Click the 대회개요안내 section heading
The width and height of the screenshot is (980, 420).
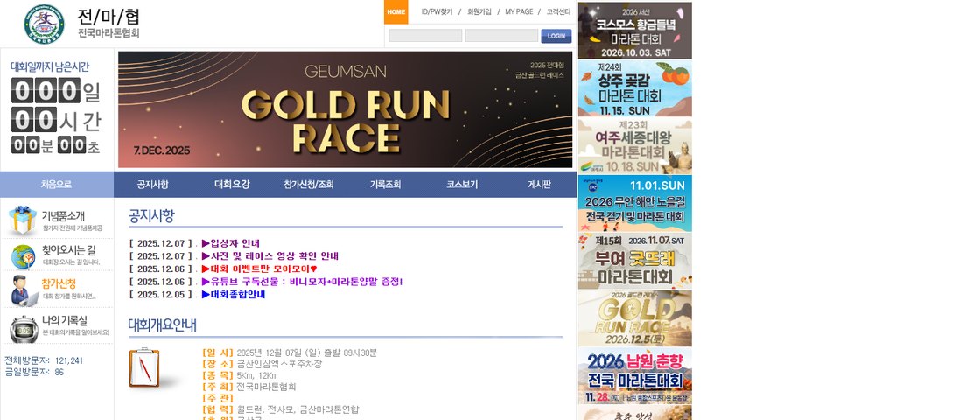tap(163, 325)
